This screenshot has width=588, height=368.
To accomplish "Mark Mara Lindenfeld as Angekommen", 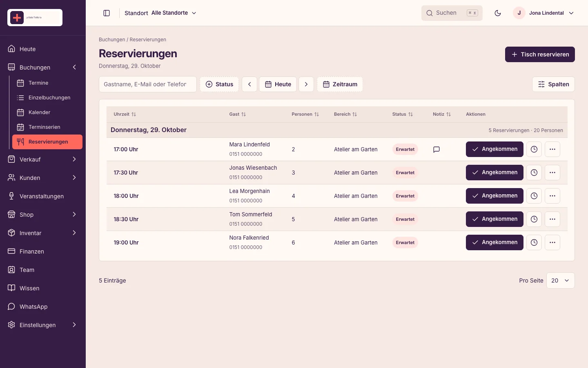I will 494,149.
